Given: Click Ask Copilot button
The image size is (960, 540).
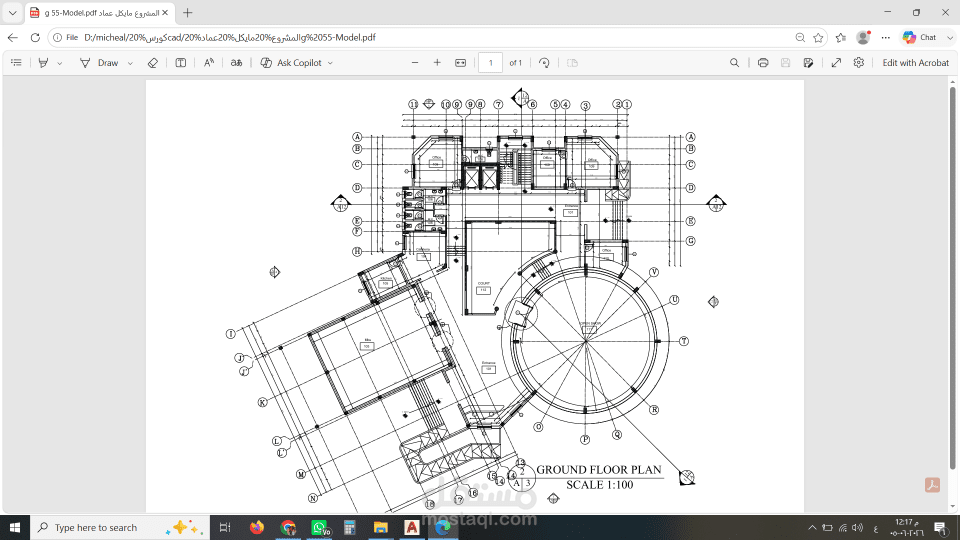Looking at the screenshot, I should pyautogui.click(x=291, y=62).
